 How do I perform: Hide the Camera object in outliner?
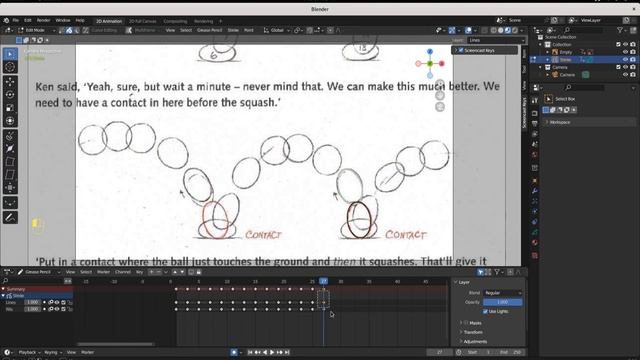(x=625, y=75)
